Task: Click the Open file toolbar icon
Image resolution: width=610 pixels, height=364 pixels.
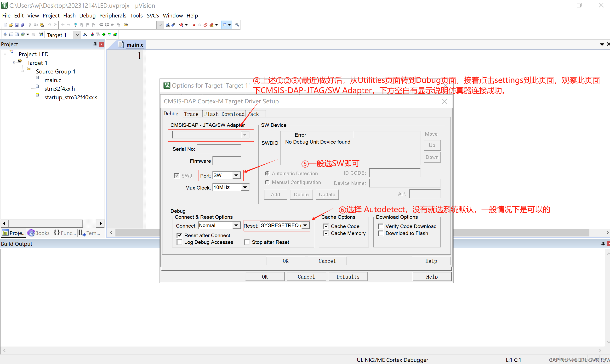Action: tap(11, 25)
